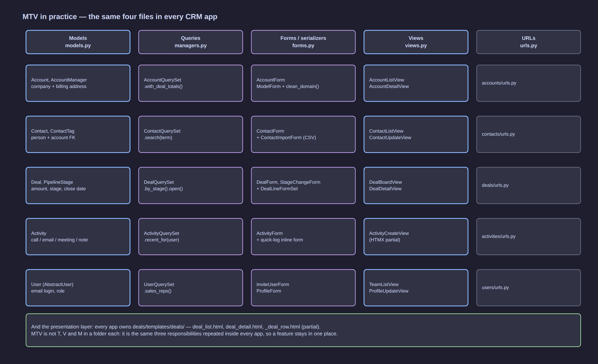Select the Queries managers.py header
598x364 pixels.
point(190,42)
